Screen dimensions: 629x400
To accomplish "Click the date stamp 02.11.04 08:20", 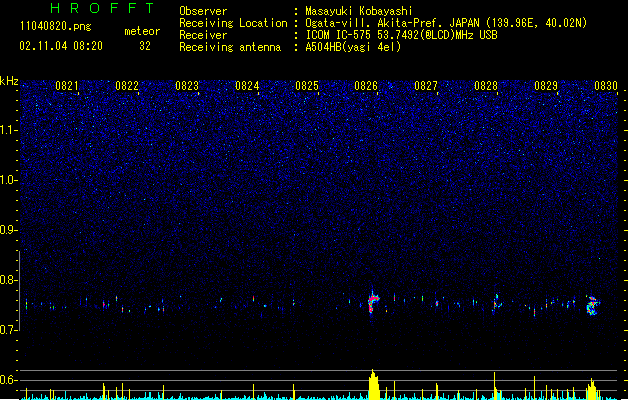I will click(x=61, y=46).
